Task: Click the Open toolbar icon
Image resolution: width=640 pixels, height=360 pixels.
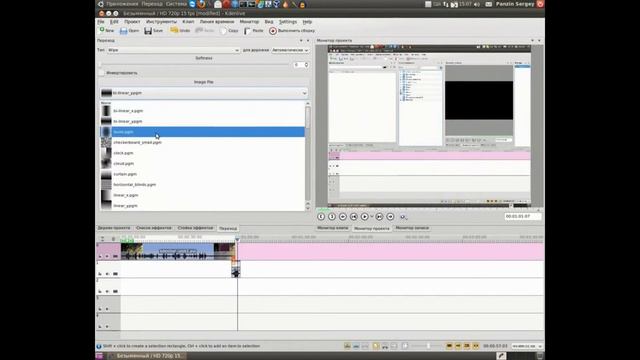Action: (x=124, y=31)
